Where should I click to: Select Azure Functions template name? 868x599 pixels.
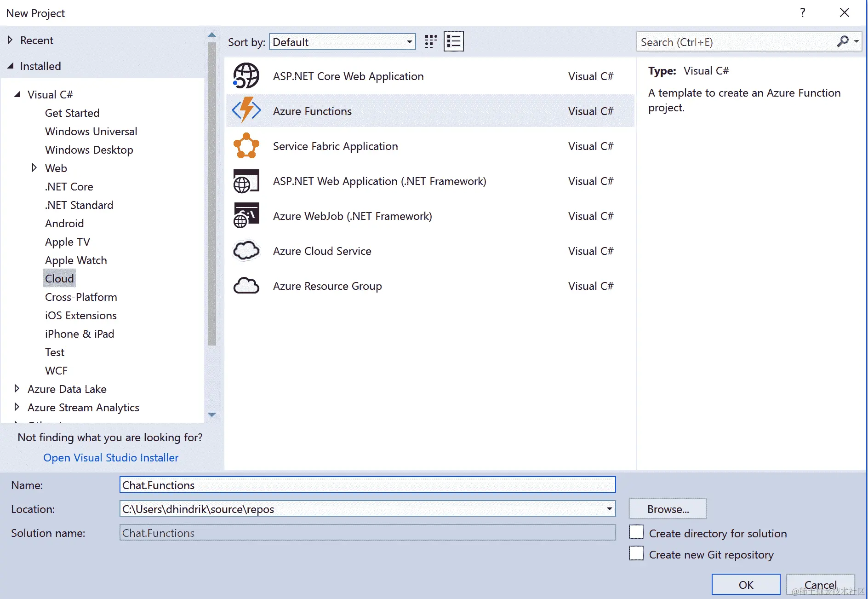coord(312,111)
